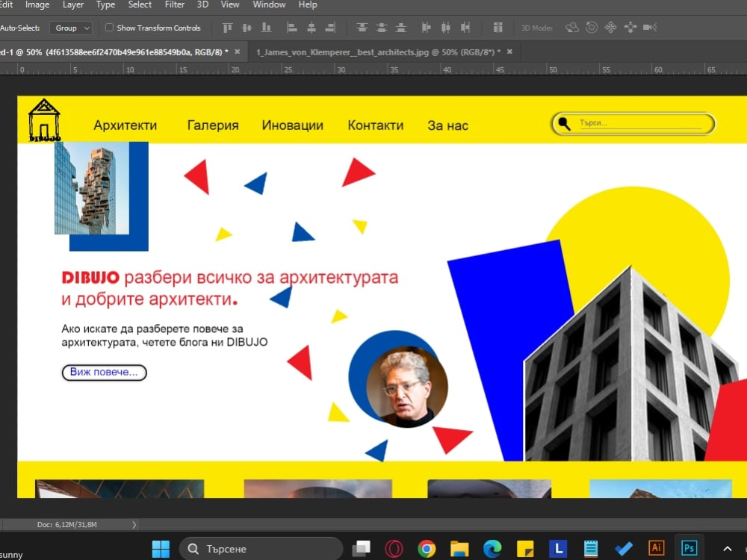Click Align horizontal centers icon
747x560 pixels.
click(x=311, y=28)
